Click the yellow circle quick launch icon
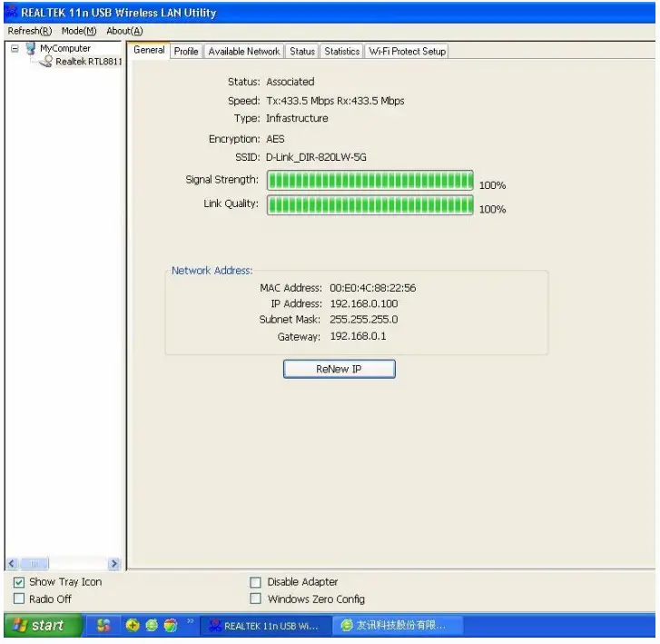 pos(133,625)
